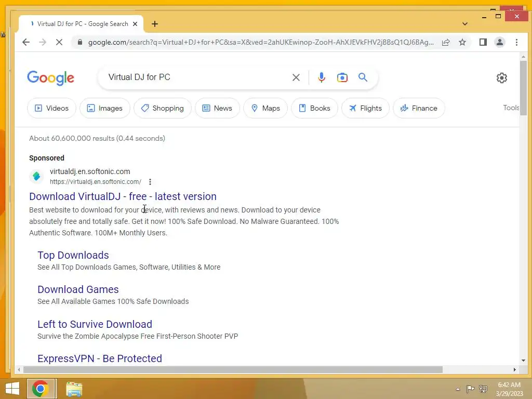Viewport: 532px width, 399px height.
Task: Click the Chrome taskbar icon
Action: point(41,389)
